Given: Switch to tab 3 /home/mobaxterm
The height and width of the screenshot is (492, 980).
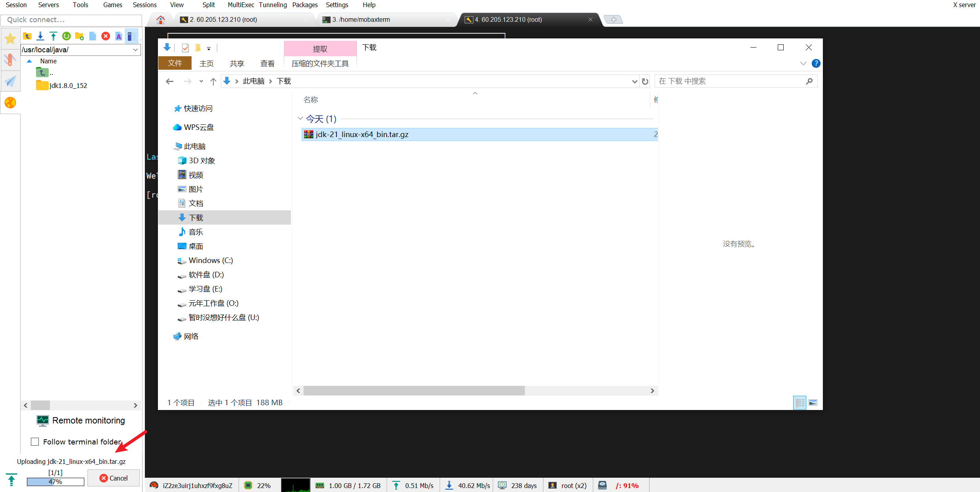Looking at the screenshot, I should tap(361, 19).
